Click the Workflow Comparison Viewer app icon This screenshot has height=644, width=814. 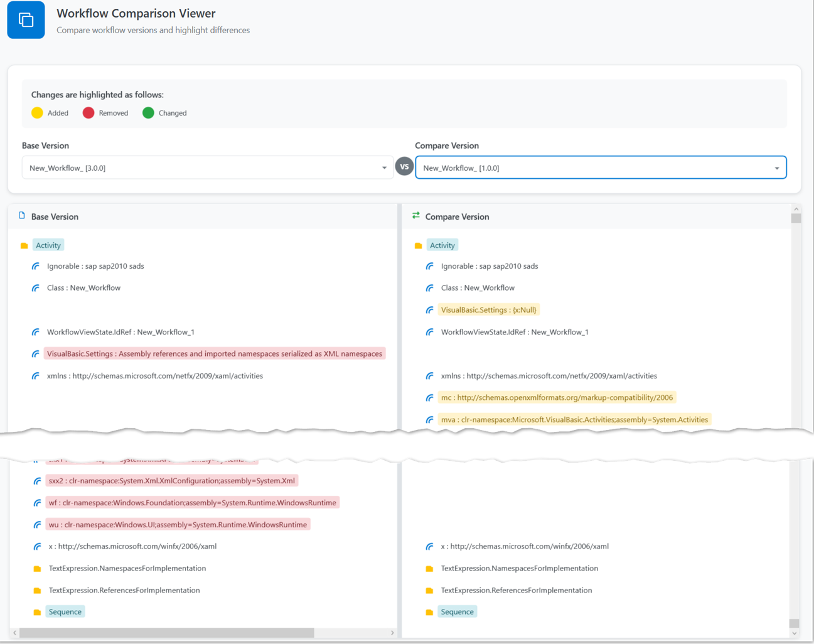click(26, 19)
